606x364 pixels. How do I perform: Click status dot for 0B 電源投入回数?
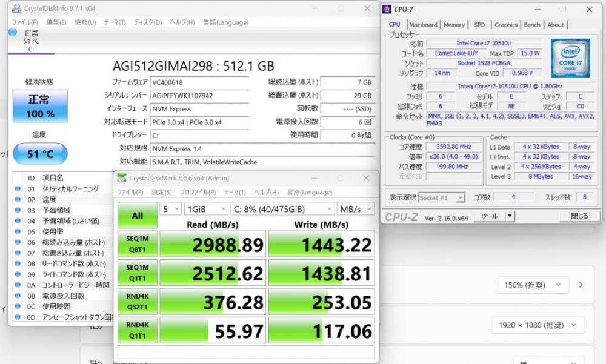[x=18, y=296]
